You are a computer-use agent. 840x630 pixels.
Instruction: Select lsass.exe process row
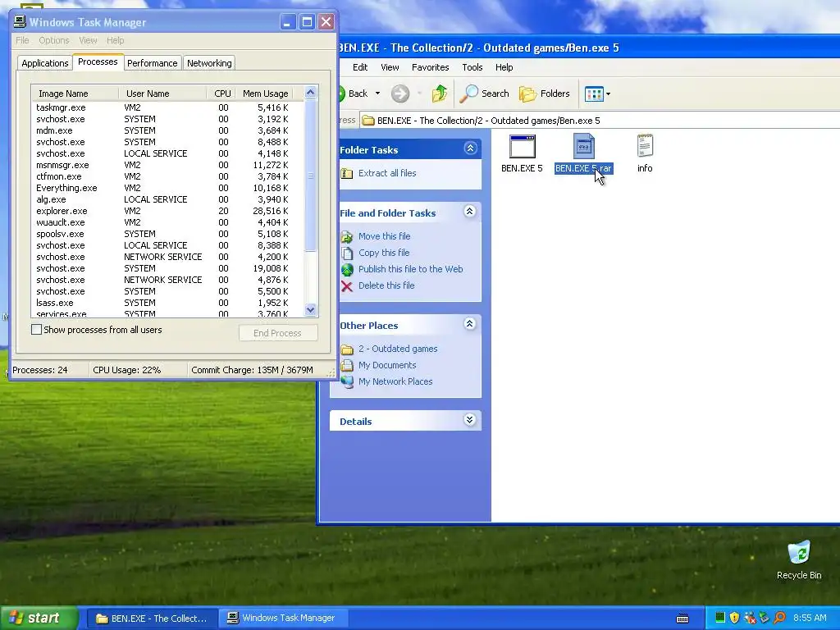pyautogui.click(x=167, y=303)
